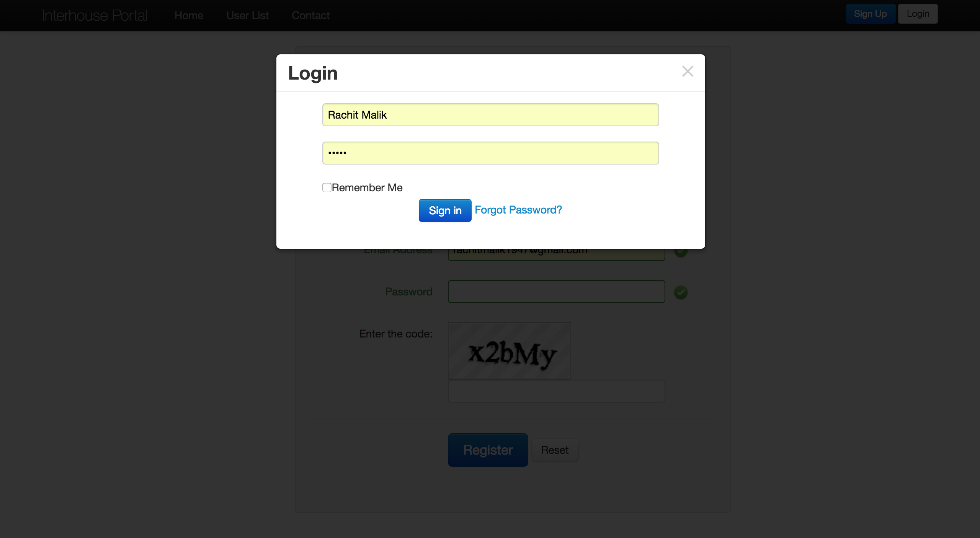The height and width of the screenshot is (538, 980).
Task: Click the partially hidden Email Address field
Action: click(x=556, y=254)
